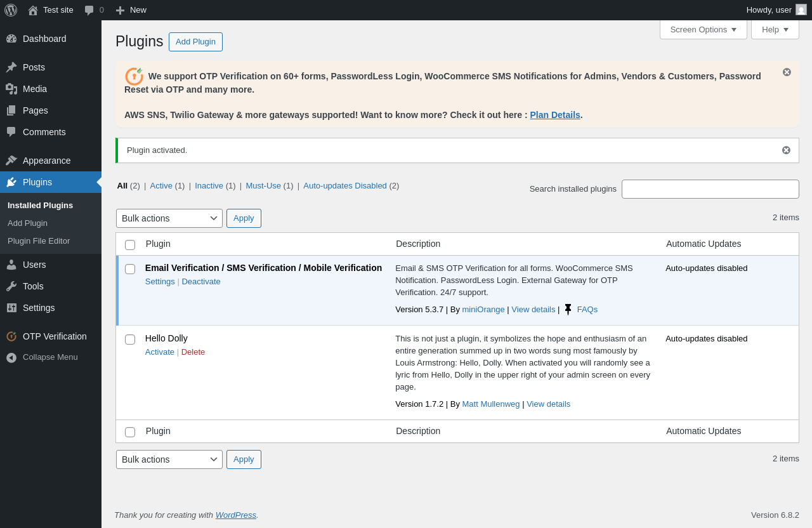Click the Appearance paintbrush icon
The height and width of the screenshot is (528, 812).
pyautogui.click(x=11, y=161)
